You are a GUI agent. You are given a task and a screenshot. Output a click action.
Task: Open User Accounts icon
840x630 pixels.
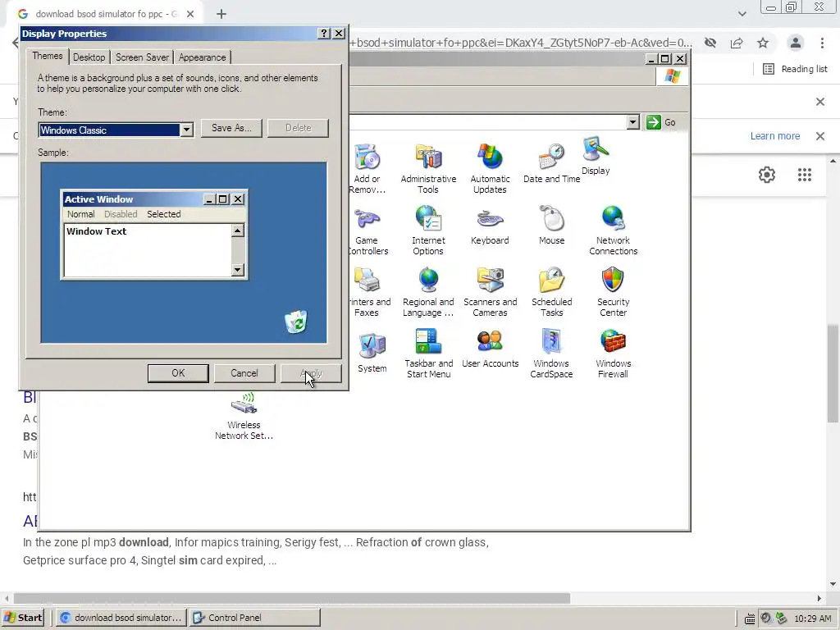pyautogui.click(x=490, y=348)
